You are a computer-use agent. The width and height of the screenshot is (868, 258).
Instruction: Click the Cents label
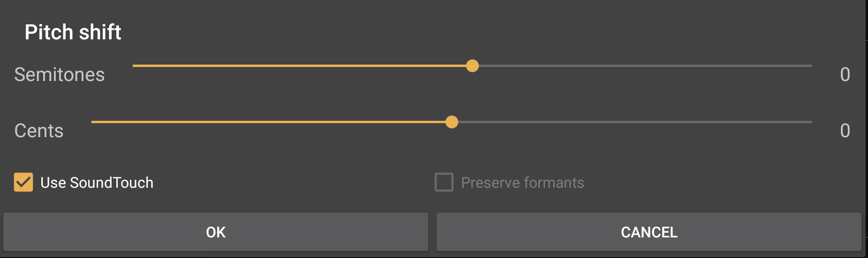[39, 131]
